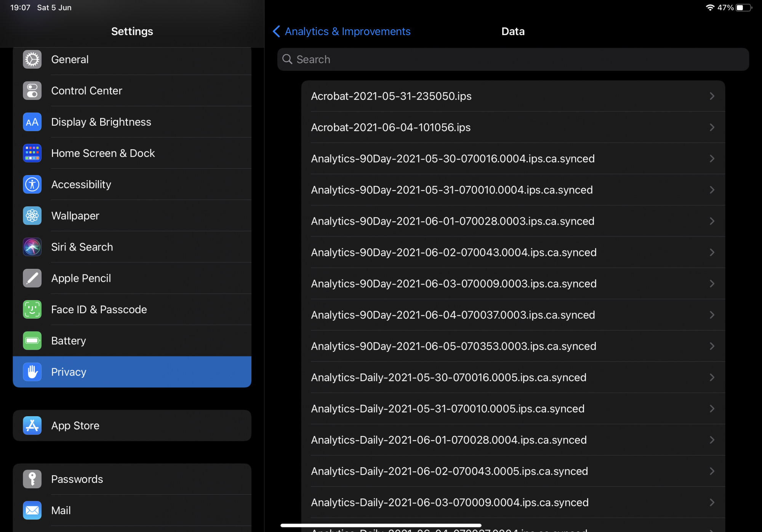Select Home Screen & Dock label

click(x=103, y=153)
